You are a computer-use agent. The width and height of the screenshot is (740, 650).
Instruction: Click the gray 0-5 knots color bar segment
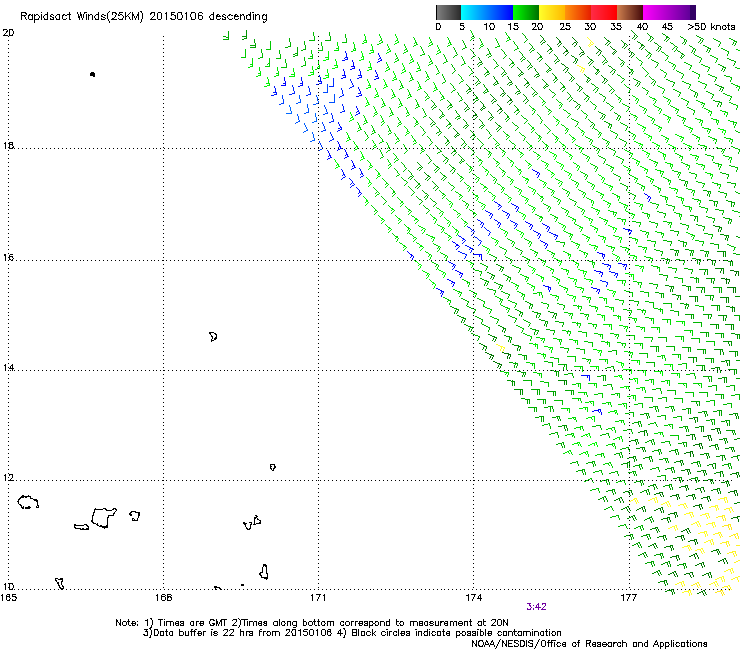(448, 12)
